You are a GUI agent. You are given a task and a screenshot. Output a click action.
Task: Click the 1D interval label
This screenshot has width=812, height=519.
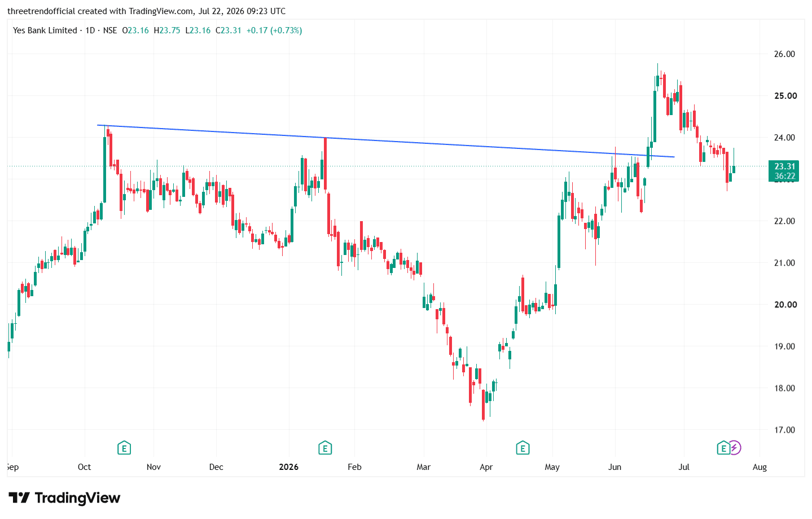90,30
